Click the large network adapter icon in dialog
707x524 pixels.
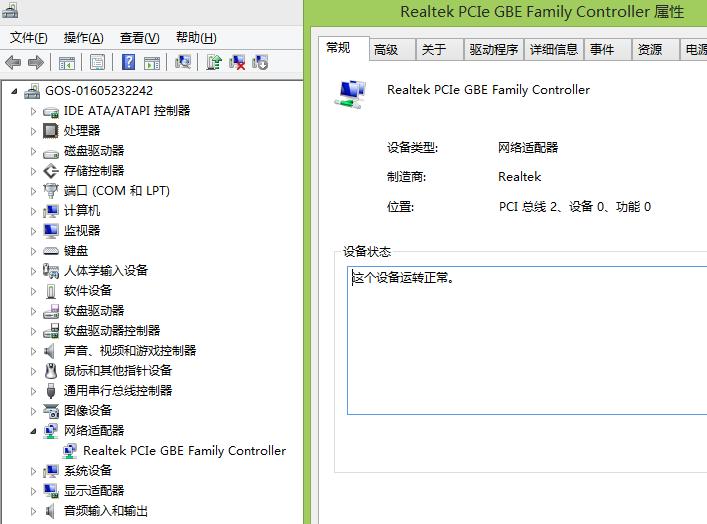[350, 94]
